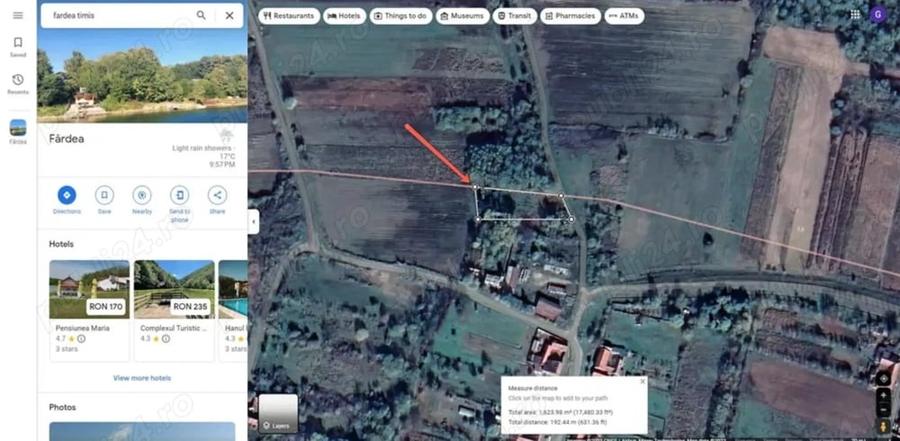The height and width of the screenshot is (441, 900).
Task: Share the Fârdea location
Action: (x=217, y=200)
